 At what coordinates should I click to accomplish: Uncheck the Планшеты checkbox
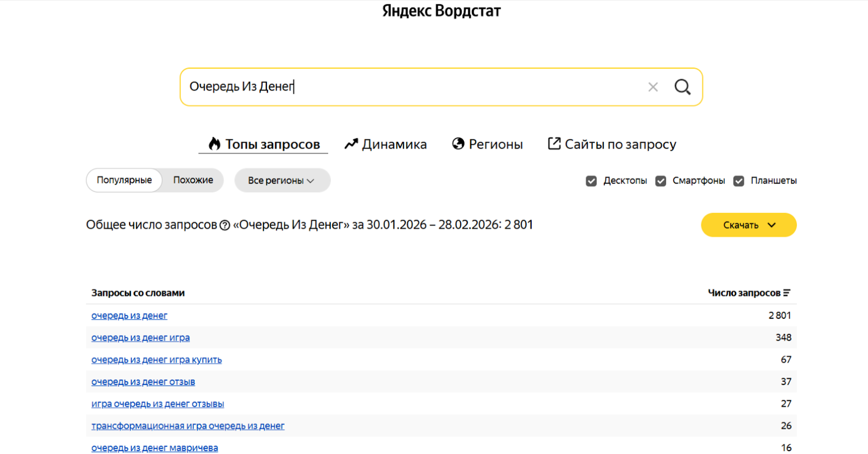(739, 181)
